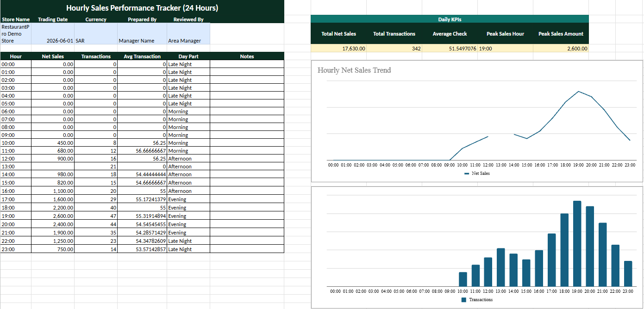Click the Currency header cell
This screenshot has height=309, width=644.
pos(96,19)
